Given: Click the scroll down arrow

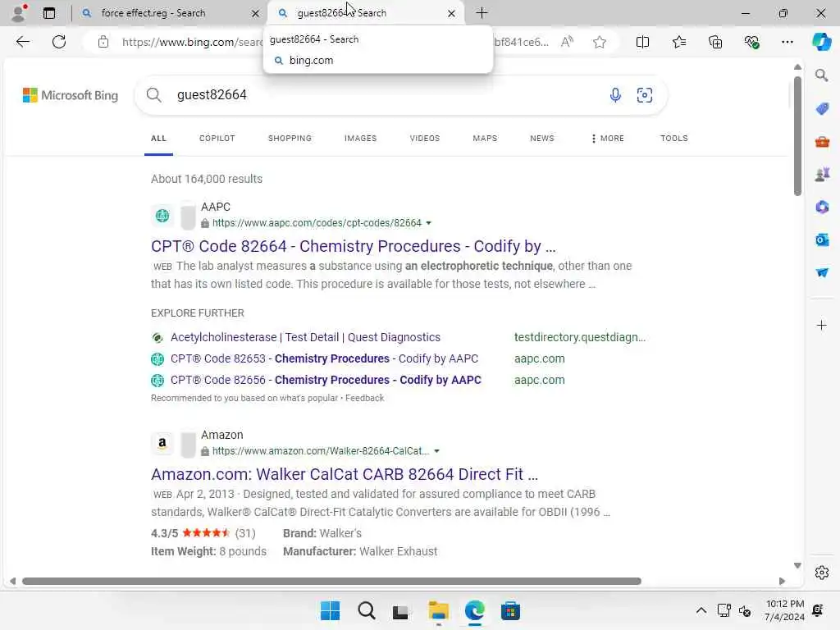Looking at the screenshot, I should tap(797, 566).
